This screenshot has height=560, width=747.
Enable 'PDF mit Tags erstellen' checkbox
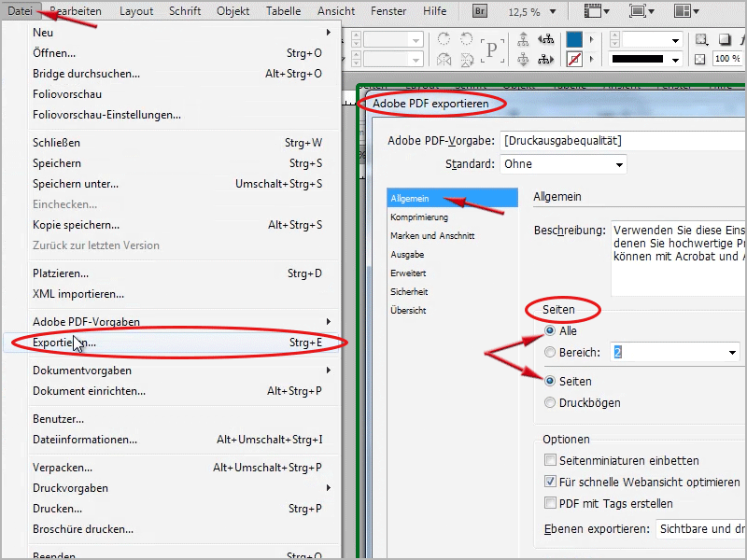[550, 503]
